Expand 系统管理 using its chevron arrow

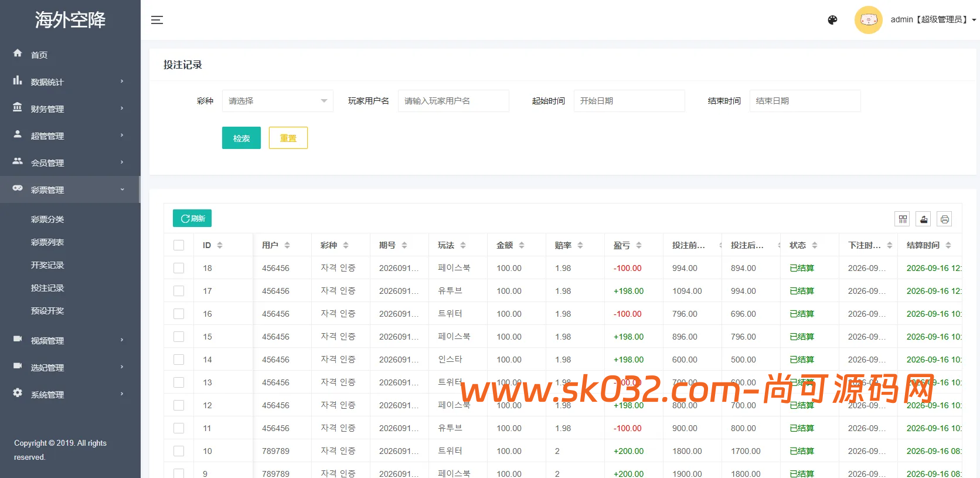click(x=122, y=394)
